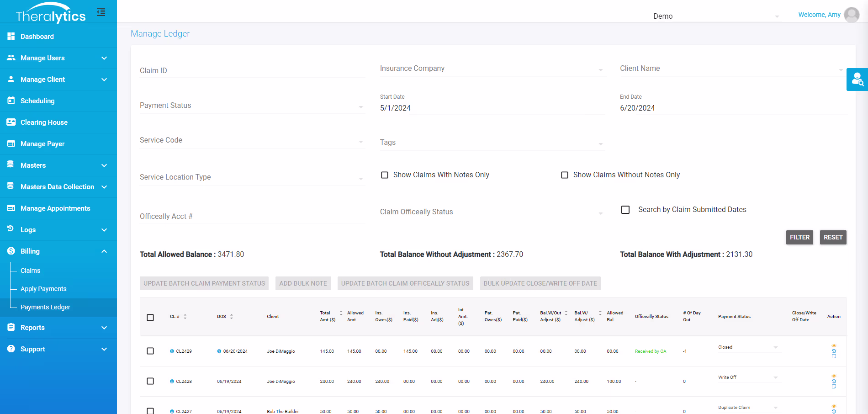868x414 pixels.
Task: Open Payment Status filter dropdown
Action: 252,106
